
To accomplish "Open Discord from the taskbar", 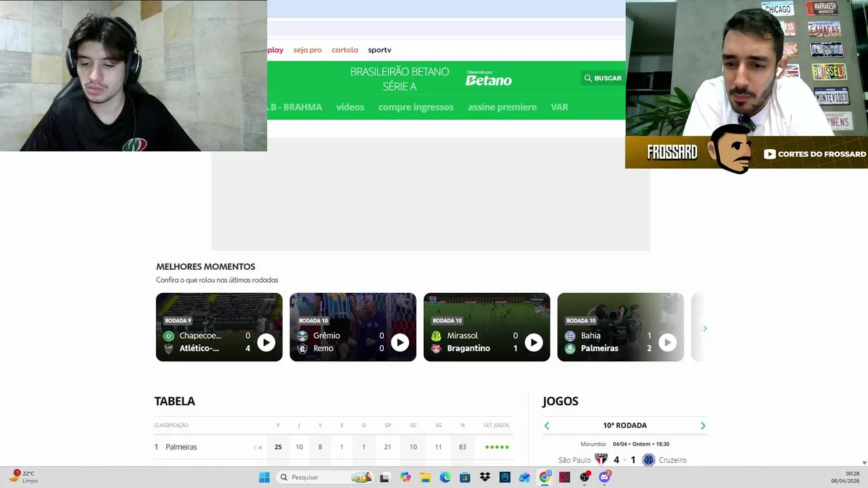I will point(604,477).
